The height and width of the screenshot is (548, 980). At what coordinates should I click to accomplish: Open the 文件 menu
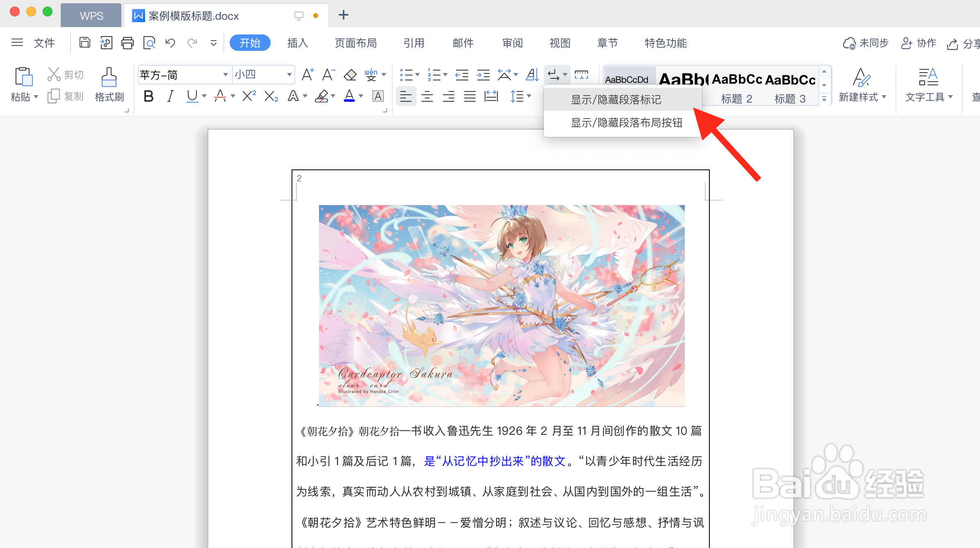pyautogui.click(x=44, y=43)
